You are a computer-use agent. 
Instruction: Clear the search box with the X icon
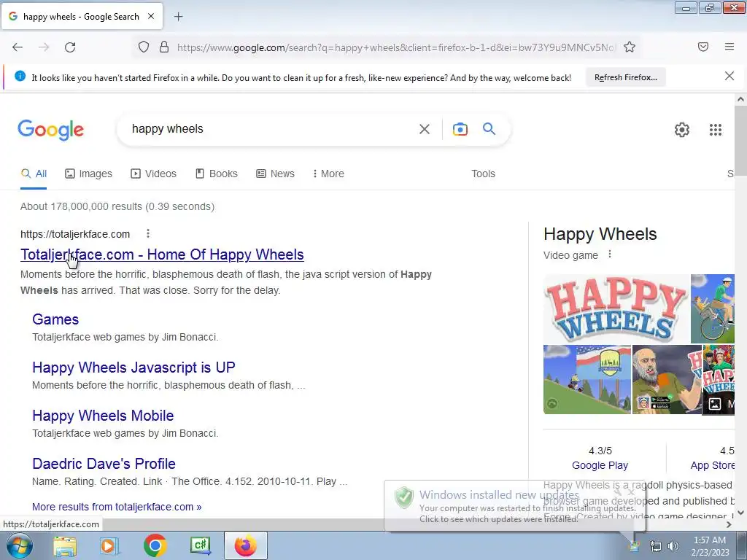[x=424, y=129]
